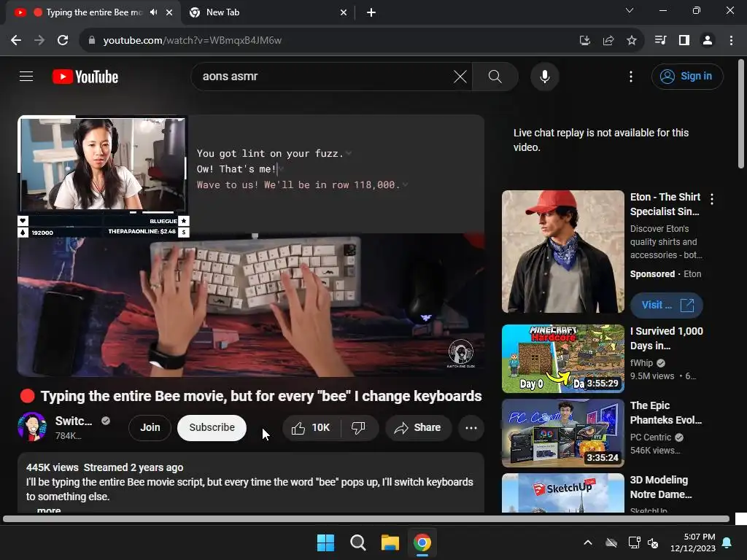The width and height of the screenshot is (747, 560).
Task: Open the clock showing 5:07 PM
Action: [x=693, y=542]
